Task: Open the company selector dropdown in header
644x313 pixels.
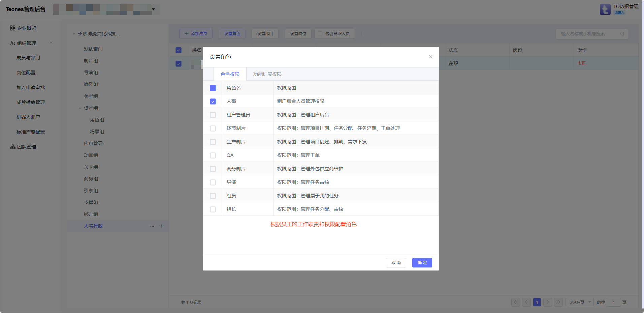Action: pyautogui.click(x=153, y=9)
